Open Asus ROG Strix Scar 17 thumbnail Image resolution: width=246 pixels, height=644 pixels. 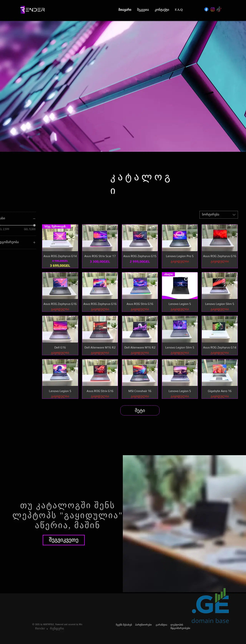(100, 238)
